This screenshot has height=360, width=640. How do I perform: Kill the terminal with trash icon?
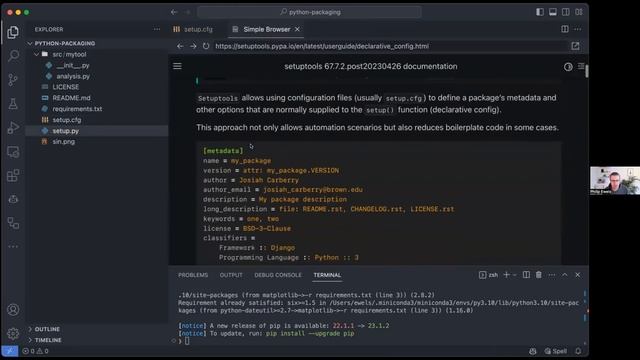(x=539, y=275)
